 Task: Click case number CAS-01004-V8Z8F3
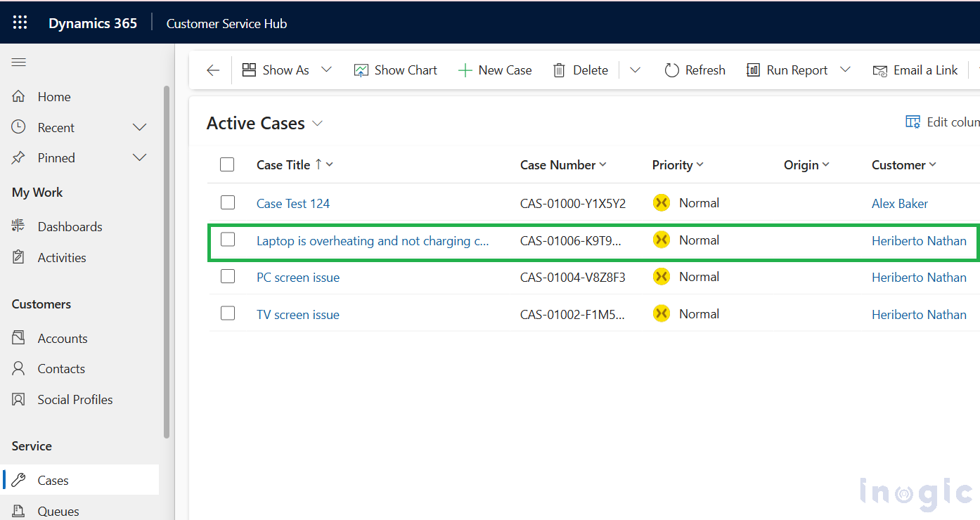pos(573,277)
